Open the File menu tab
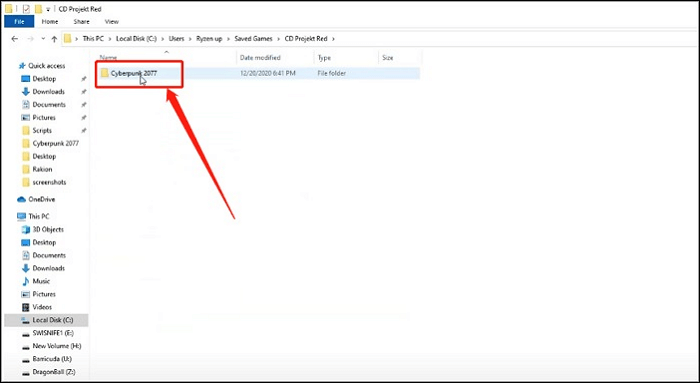Screen dimensions: 700x383 [x=19, y=21]
